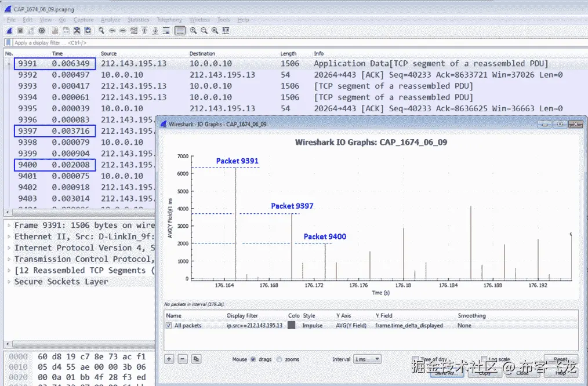
Task: Remove selected graph with minus button
Action: tap(183, 359)
